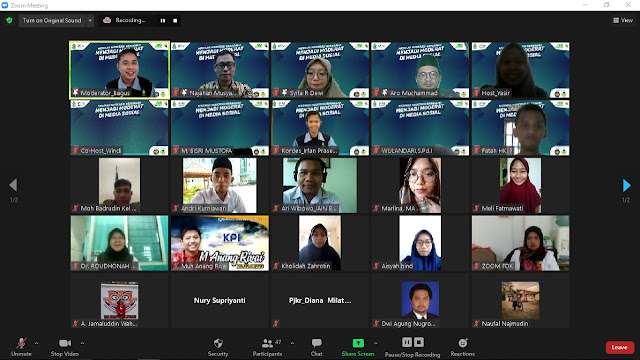Select Meli Fatmawati video tile
Screen dimensions: 640x360
pyautogui.click(x=520, y=185)
